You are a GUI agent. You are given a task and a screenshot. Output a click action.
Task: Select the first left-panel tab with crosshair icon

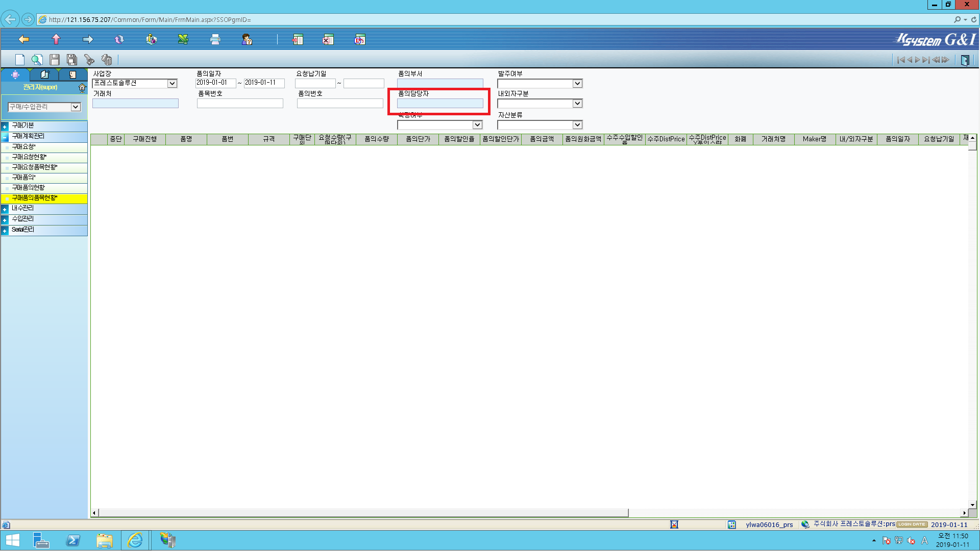pos(15,75)
